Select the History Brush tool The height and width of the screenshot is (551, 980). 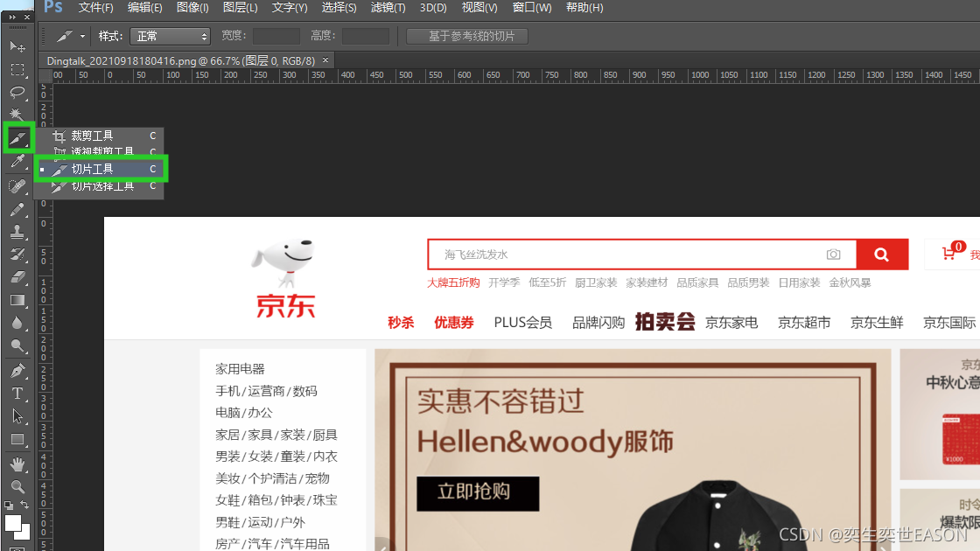(17, 255)
